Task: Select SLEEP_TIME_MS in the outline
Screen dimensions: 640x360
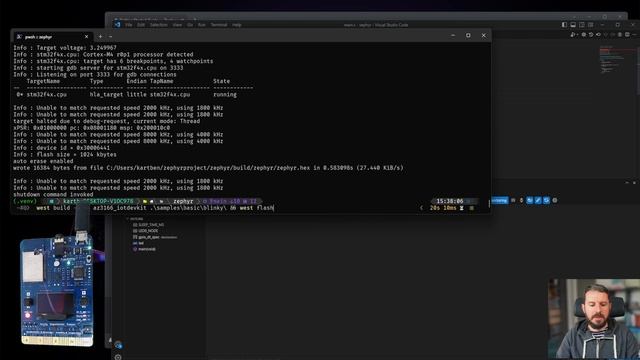Action: point(148,225)
